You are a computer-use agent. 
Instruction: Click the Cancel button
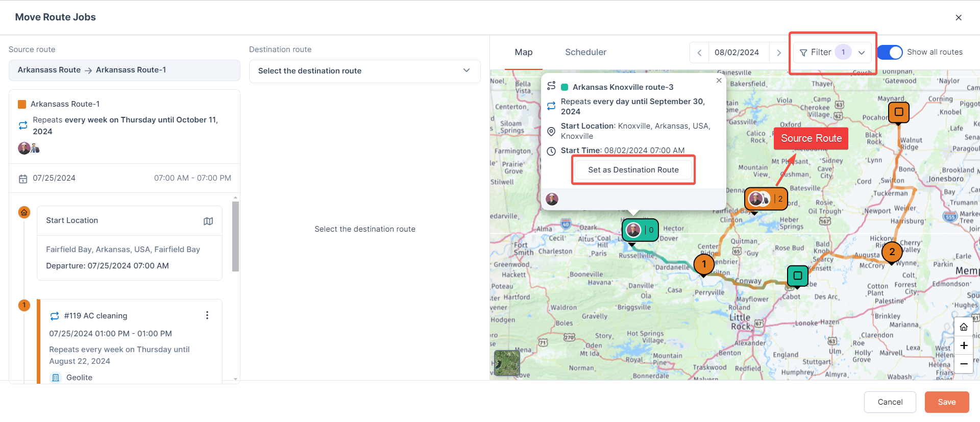(890, 402)
